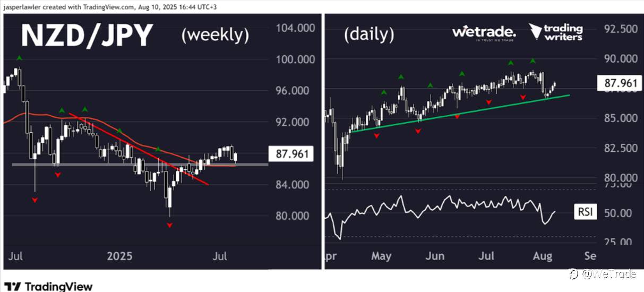Click the (daily) timeframe label

click(x=369, y=35)
